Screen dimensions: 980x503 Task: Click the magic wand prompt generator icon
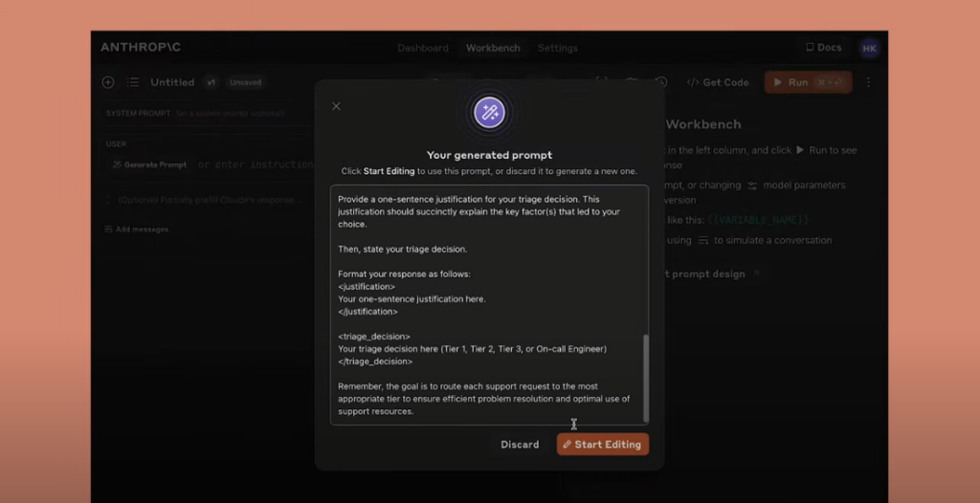(489, 113)
